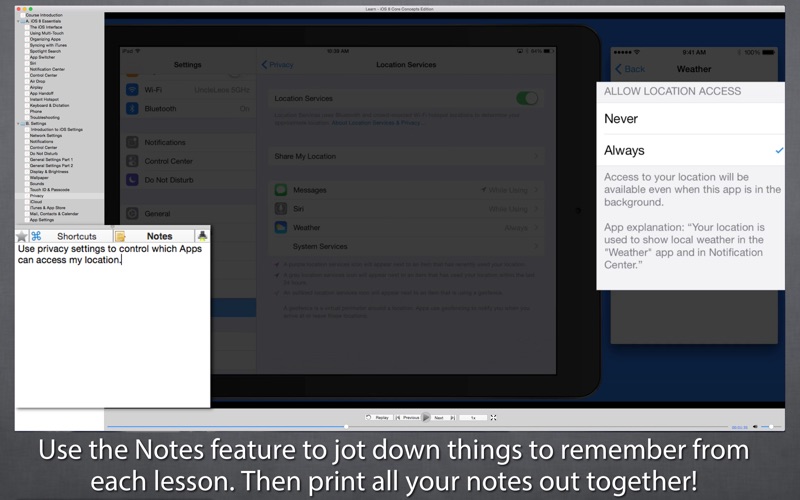Collapse the A. iOS 8 Essentials section

tap(19, 21)
